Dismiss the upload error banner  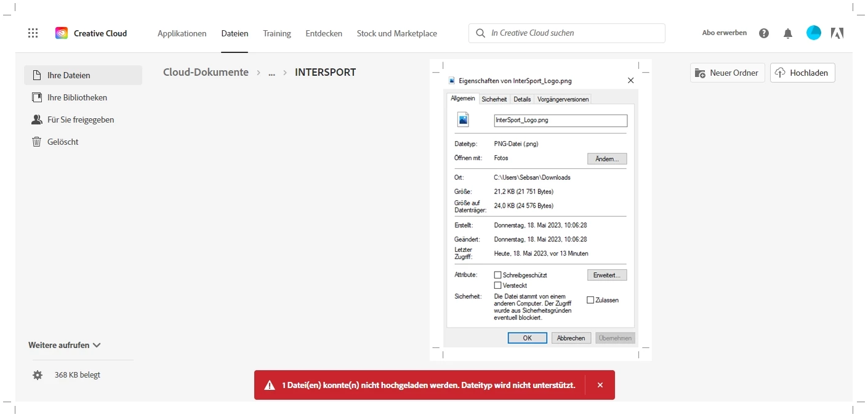600,385
